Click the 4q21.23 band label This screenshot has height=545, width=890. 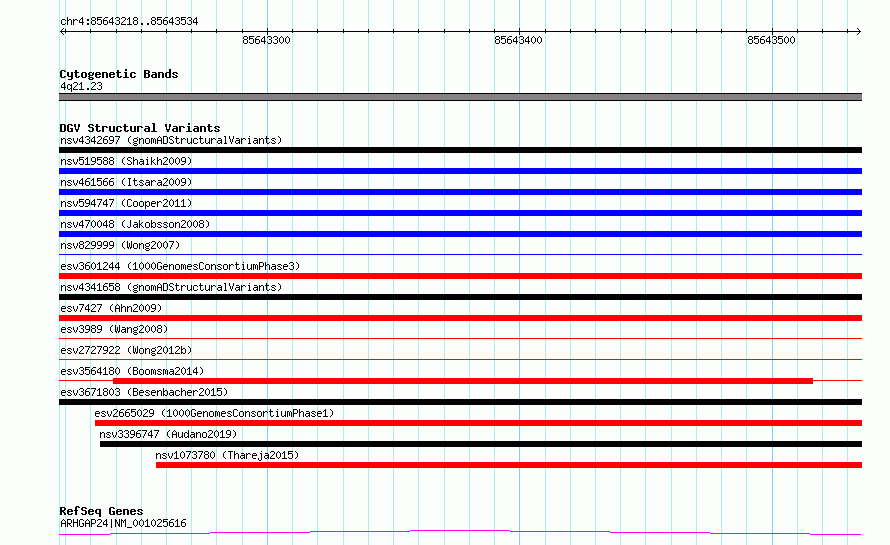click(81, 86)
